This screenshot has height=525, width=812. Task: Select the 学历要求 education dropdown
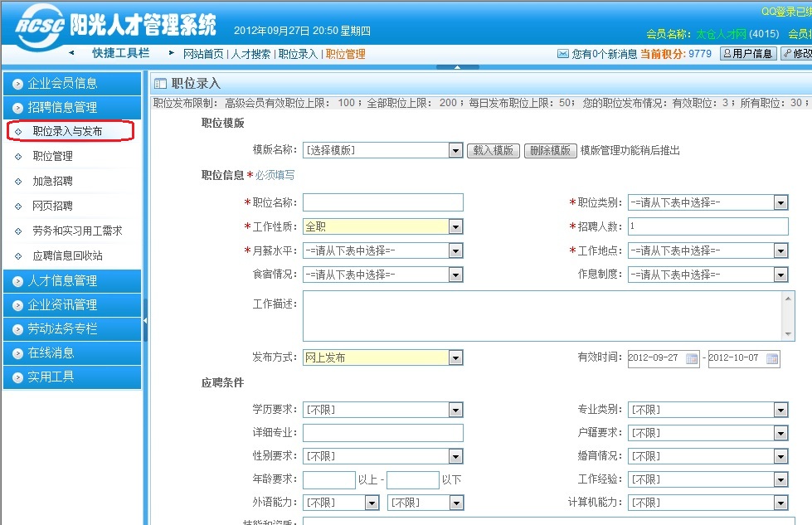pos(455,410)
